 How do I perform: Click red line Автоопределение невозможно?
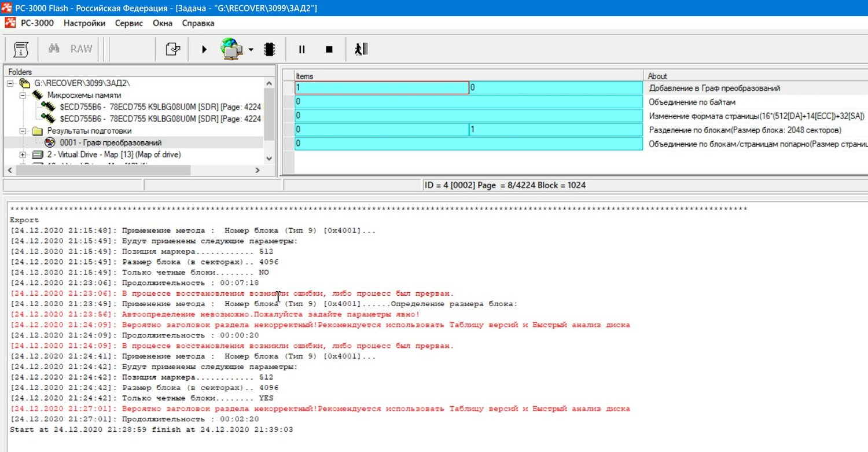click(215, 314)
